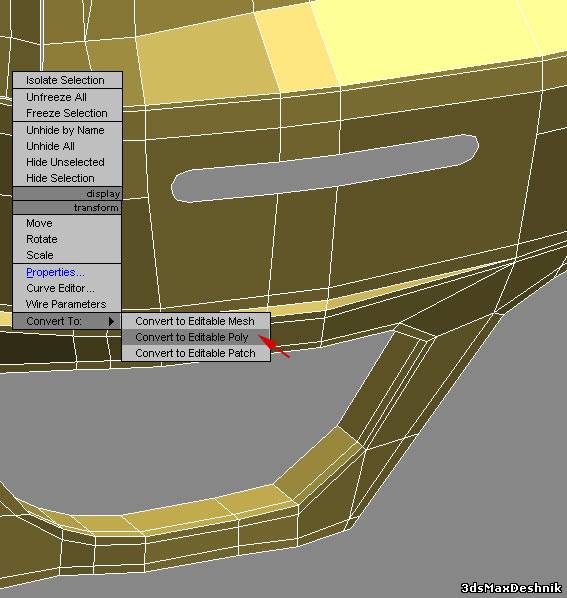
Task: Choose Isolate Selection from context menu
Action: click(x=67, y=80)
